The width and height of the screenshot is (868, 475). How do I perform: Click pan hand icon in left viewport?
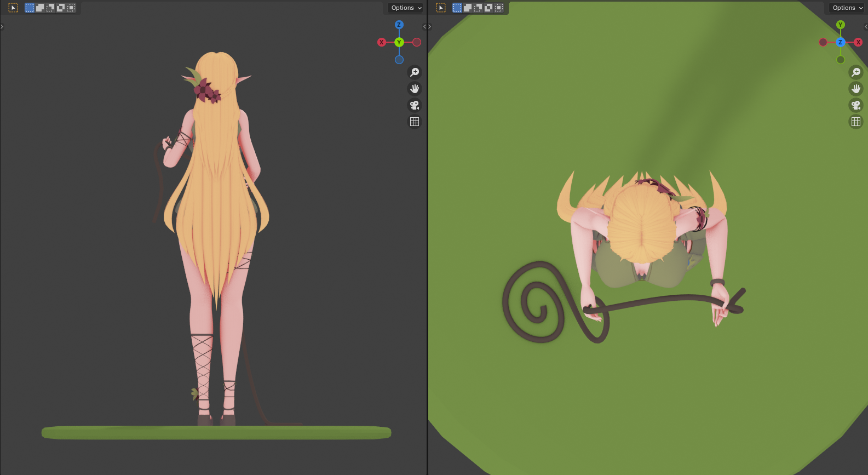tap(415, 89)
